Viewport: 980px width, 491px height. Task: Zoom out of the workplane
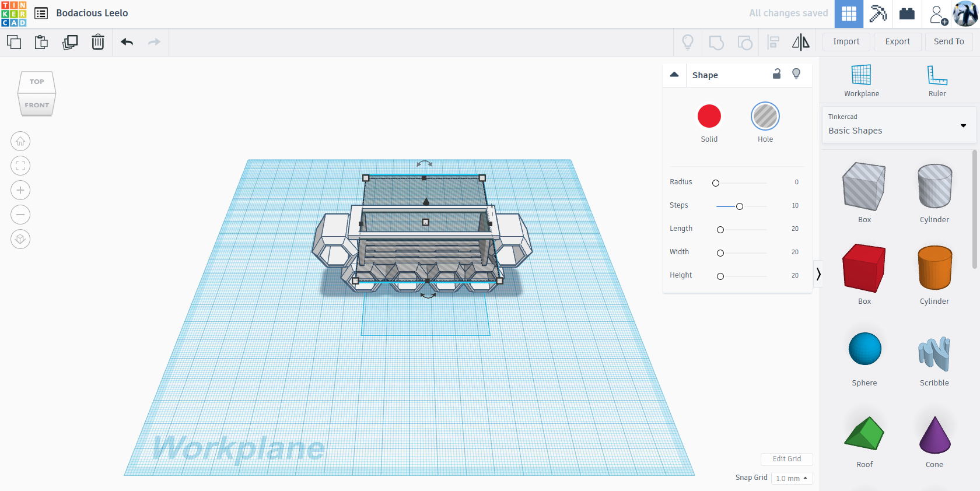(x=20, y=215)
